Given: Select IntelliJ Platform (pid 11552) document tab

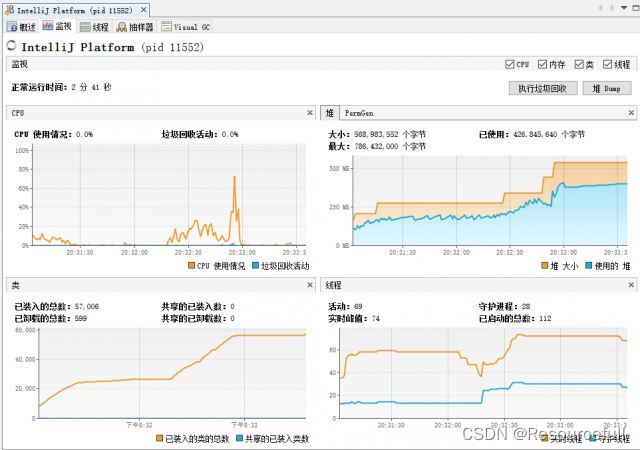Looking at the screenshot, I should click(x=74, y=10).
